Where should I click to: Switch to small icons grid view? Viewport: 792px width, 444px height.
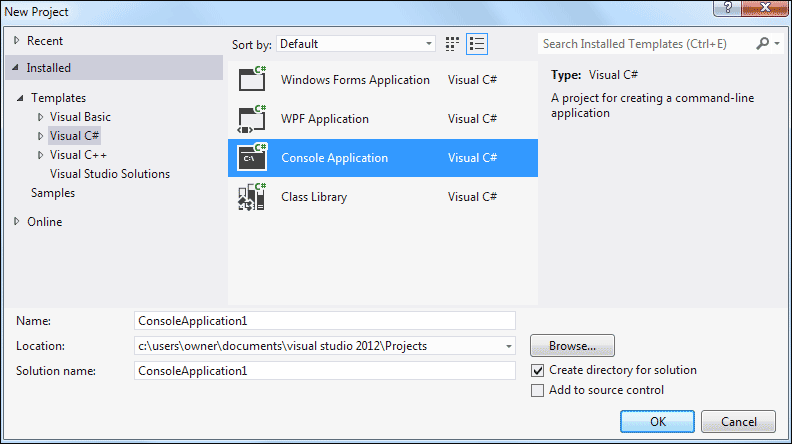pyautogui.click(x=452, y=44)
